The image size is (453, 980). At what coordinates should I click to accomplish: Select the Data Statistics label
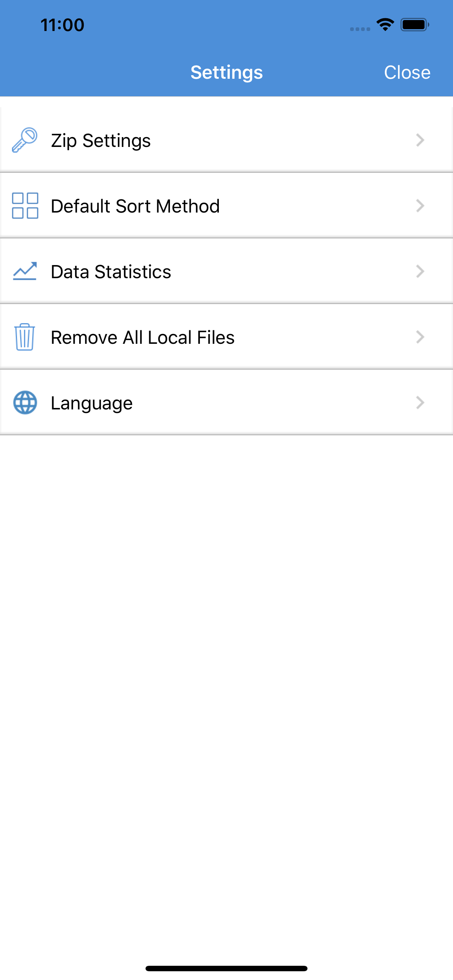111,272
